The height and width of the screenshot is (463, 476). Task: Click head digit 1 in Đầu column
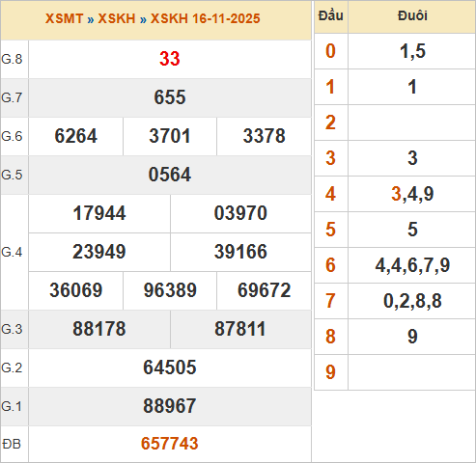pyautogui.click(x=330, y=87)
